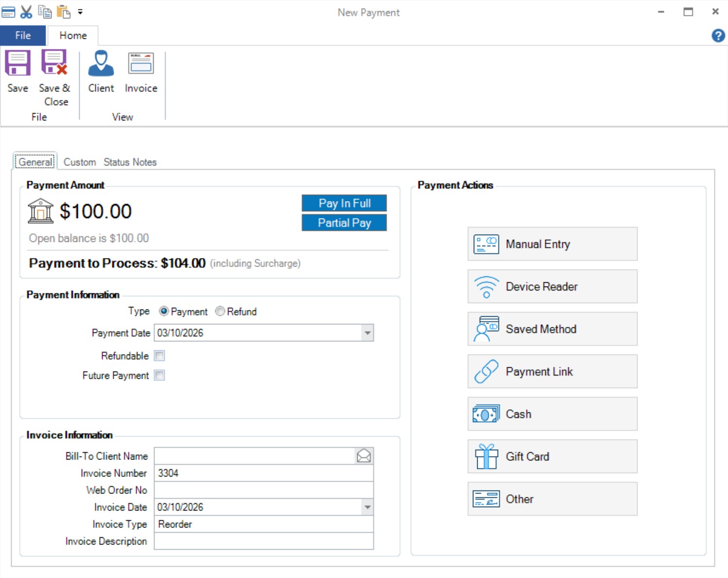Click the Save & Close icon

[x=54, y=64]
